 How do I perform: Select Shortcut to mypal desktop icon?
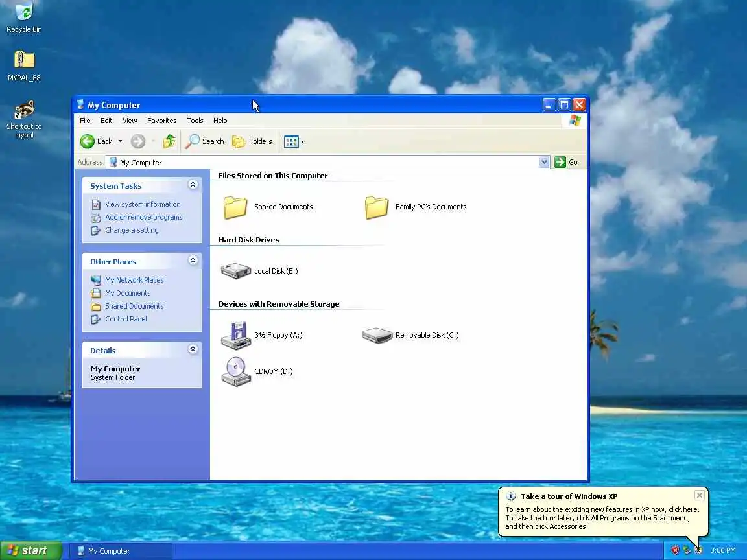coord(24,119)
